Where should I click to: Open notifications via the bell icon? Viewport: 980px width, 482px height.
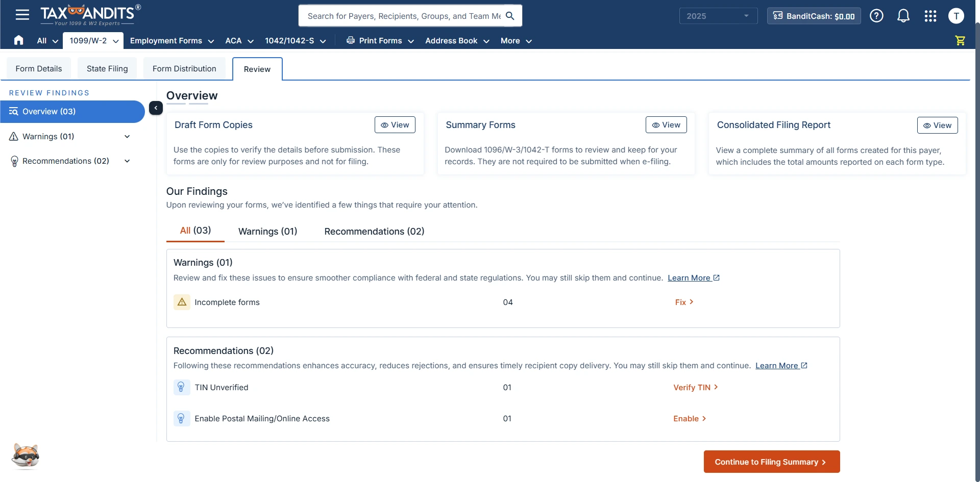tap(903, 16)
